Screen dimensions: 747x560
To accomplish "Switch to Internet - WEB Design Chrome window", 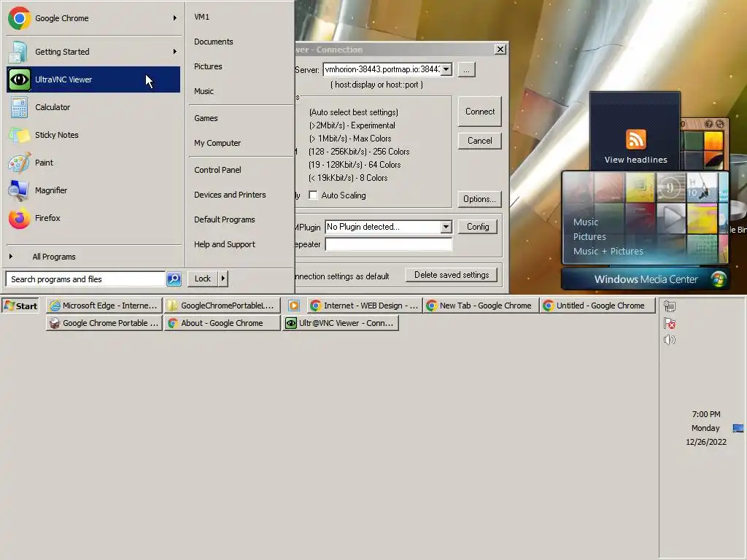I will point(365,306).
